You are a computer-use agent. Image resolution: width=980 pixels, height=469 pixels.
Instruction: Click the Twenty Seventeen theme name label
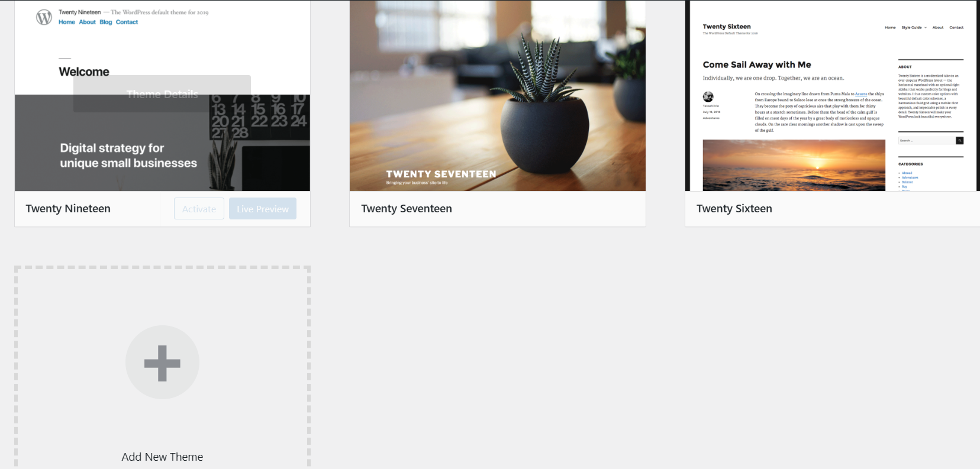pos(407,209)
